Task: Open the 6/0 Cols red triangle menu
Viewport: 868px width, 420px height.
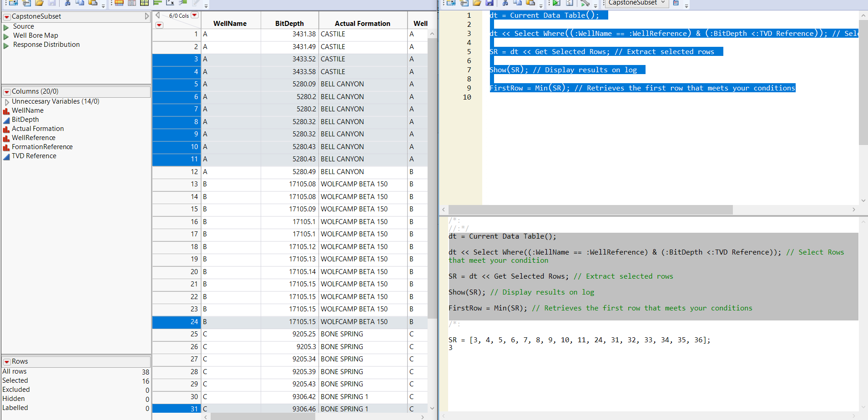Action: click(x=195, y=15)
